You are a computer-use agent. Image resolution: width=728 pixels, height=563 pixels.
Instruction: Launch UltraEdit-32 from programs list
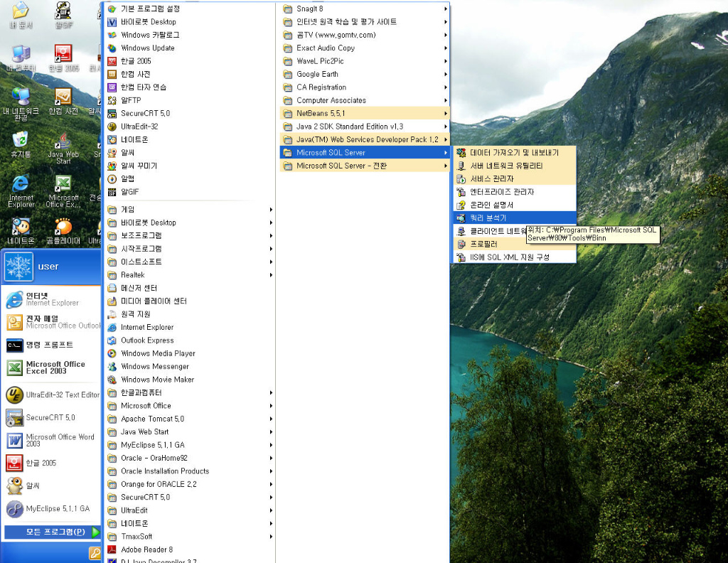pos(189,127)
